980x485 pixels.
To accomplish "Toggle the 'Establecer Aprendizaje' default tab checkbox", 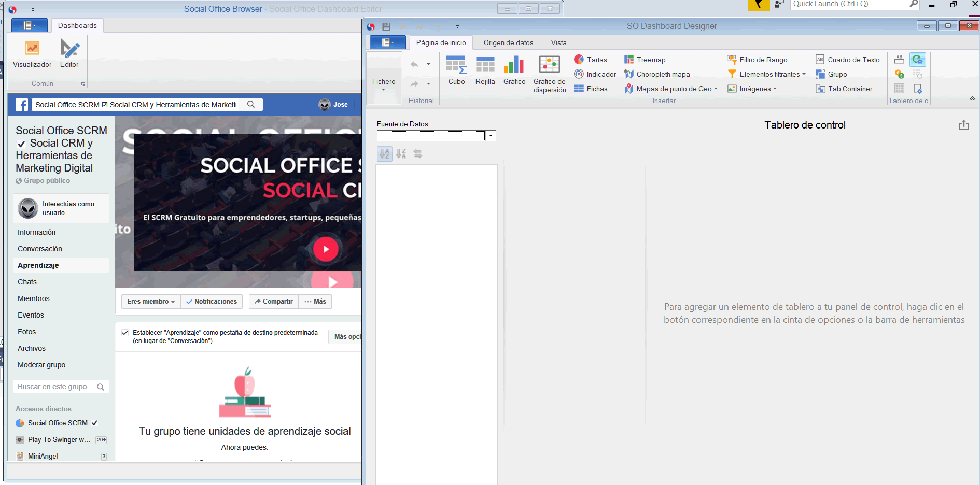I will (x=125, y=333).
